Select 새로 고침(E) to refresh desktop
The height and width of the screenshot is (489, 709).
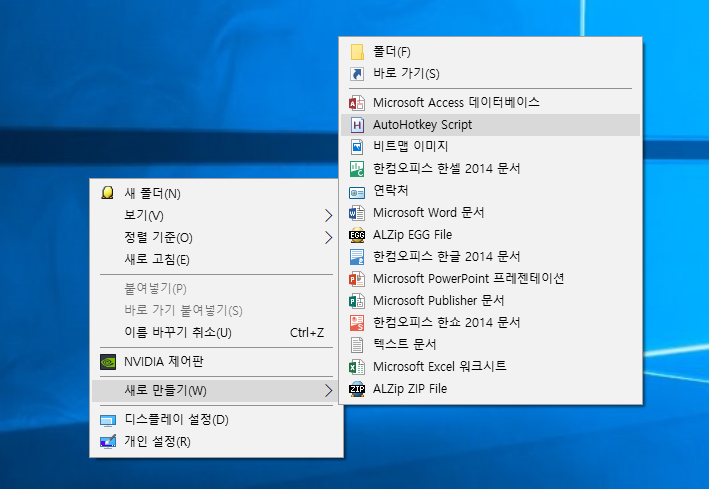coord(213,260)
